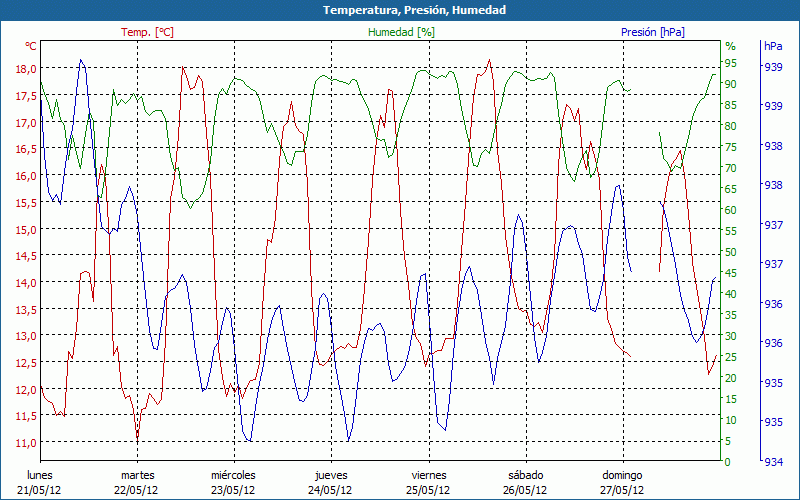
Task: Click the 0 tick on humidity axis
Action: tap(727, 462)
